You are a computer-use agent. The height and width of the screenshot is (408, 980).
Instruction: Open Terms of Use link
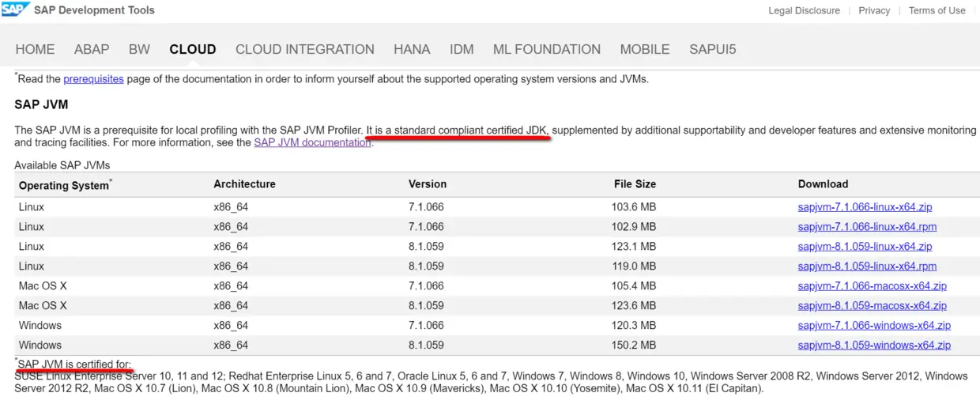937,10
